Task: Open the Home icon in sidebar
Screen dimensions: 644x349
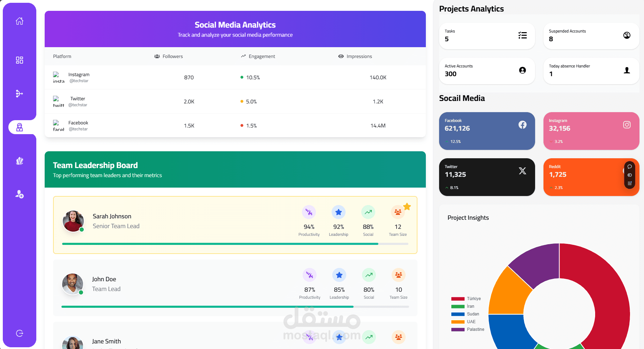Action: 20,21
